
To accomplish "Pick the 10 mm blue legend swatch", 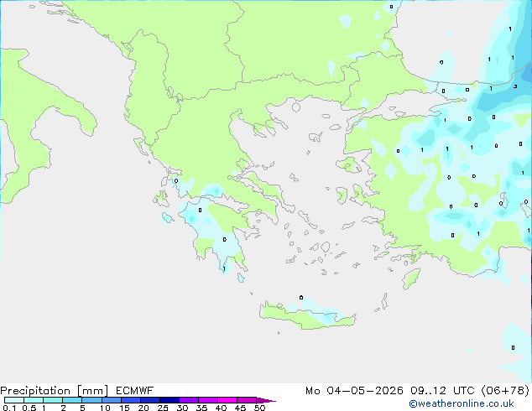I will (x=111, y=400).
